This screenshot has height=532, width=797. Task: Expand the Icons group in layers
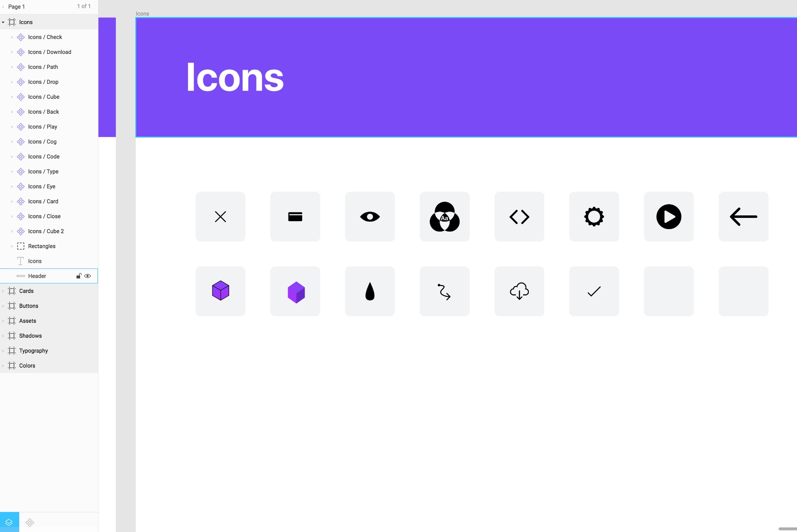point(4,22)
